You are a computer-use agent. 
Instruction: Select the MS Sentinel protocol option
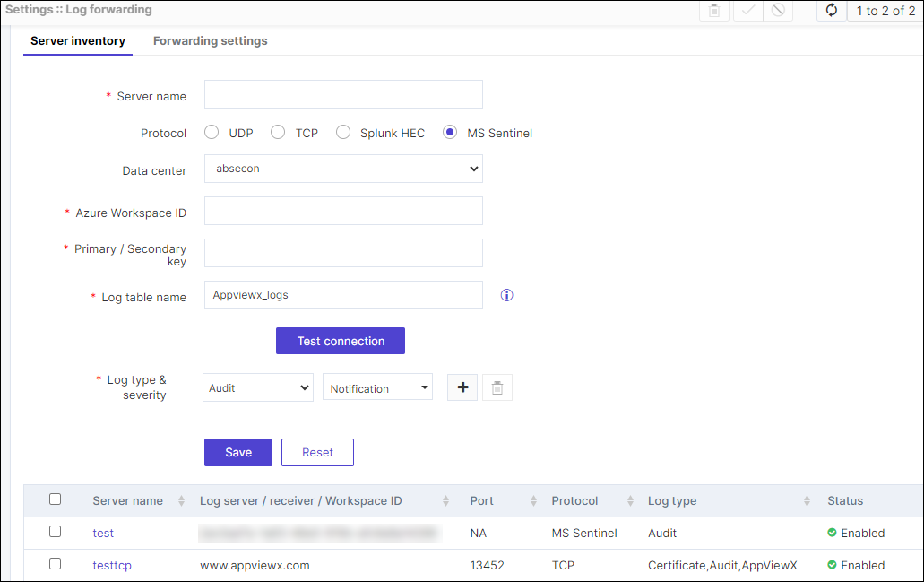click(450, 132)
